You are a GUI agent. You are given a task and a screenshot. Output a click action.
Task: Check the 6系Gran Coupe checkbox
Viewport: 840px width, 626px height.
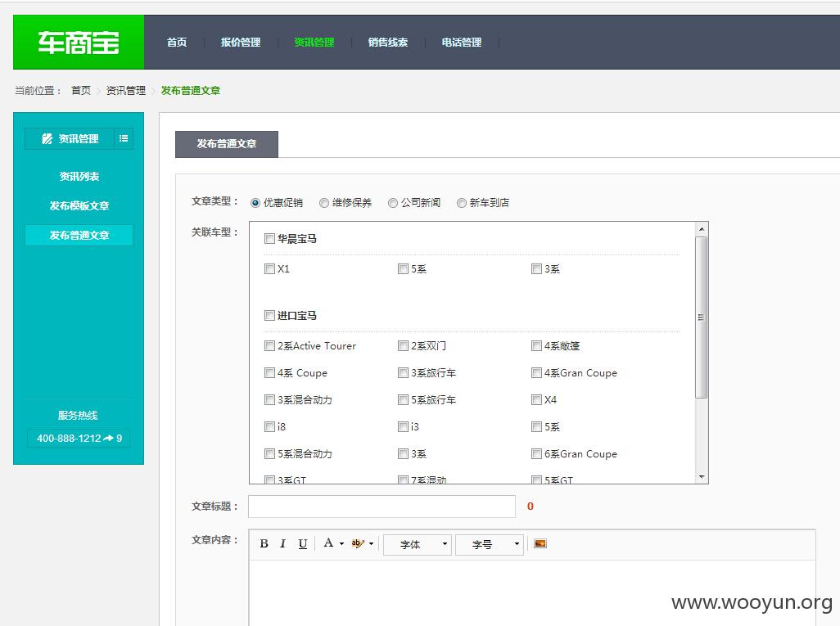536,454
